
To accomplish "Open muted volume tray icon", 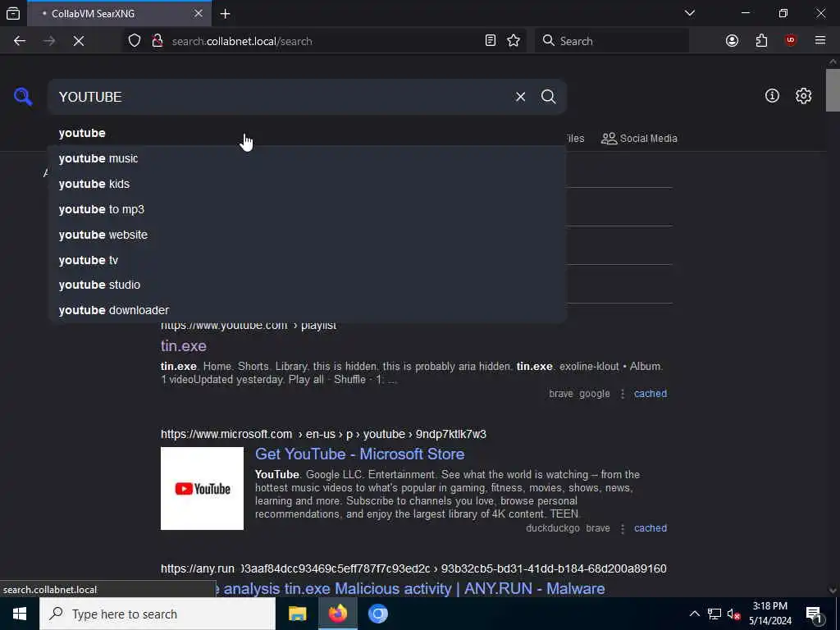I will pos(734,614).
